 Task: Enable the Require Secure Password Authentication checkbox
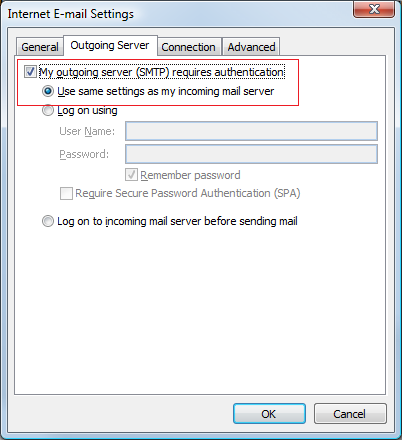pos(66,193)
